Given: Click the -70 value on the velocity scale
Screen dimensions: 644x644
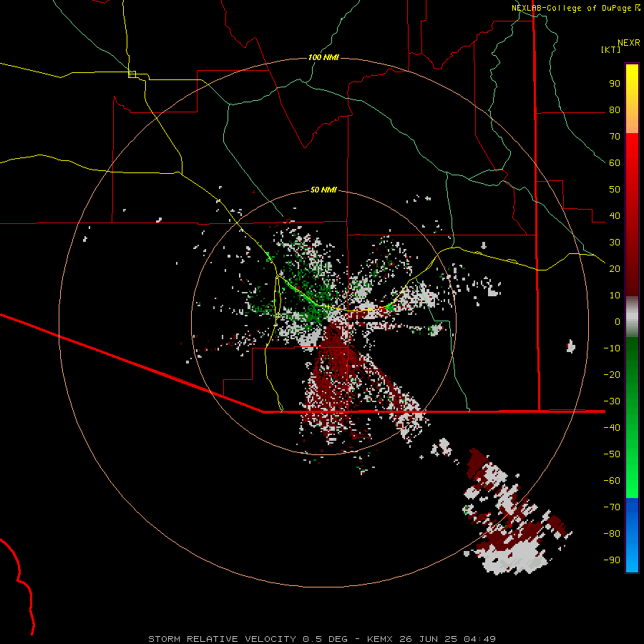Looking at the screenshot, I should (x=612, y=507).
